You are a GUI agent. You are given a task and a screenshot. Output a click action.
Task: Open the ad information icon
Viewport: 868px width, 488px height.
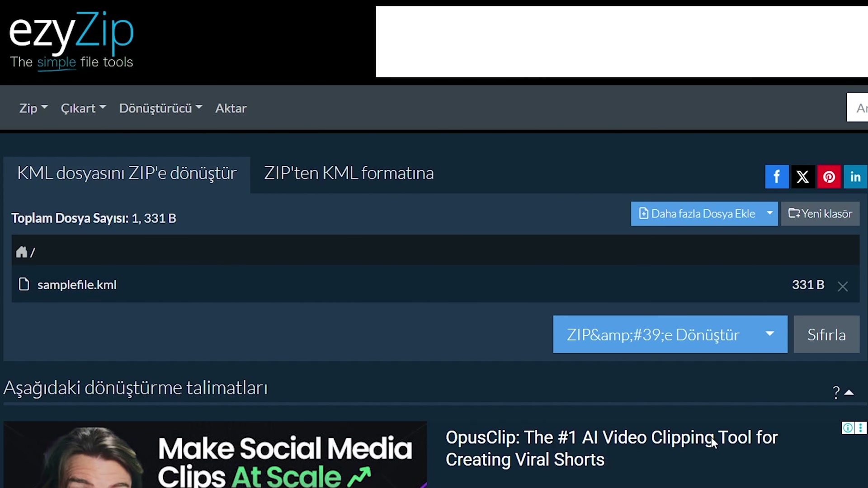click(x=847, y=428)
